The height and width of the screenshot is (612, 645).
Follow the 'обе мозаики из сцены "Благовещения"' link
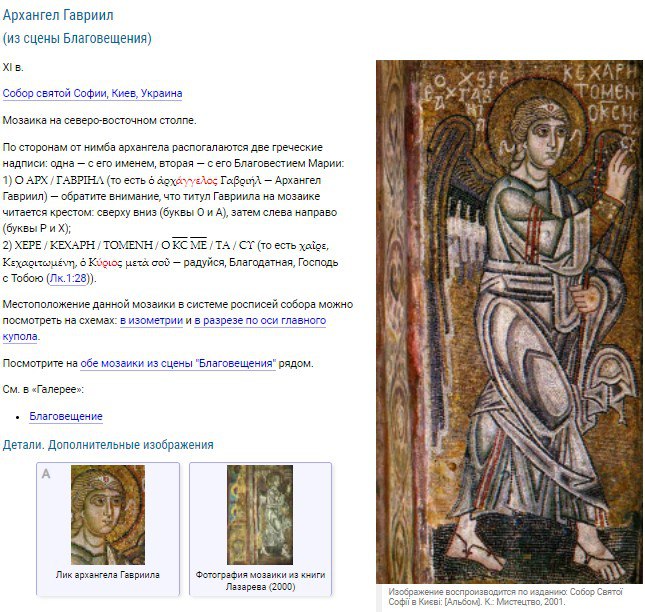click(x=178, y=364)
